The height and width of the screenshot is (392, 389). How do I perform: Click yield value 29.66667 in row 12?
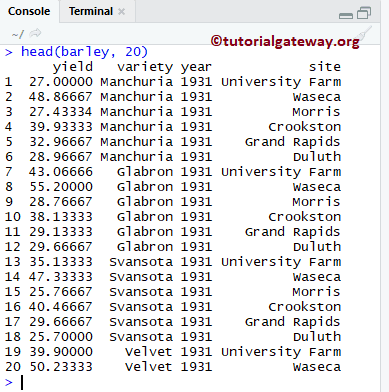pyautogui.click(x=61, y=247)
